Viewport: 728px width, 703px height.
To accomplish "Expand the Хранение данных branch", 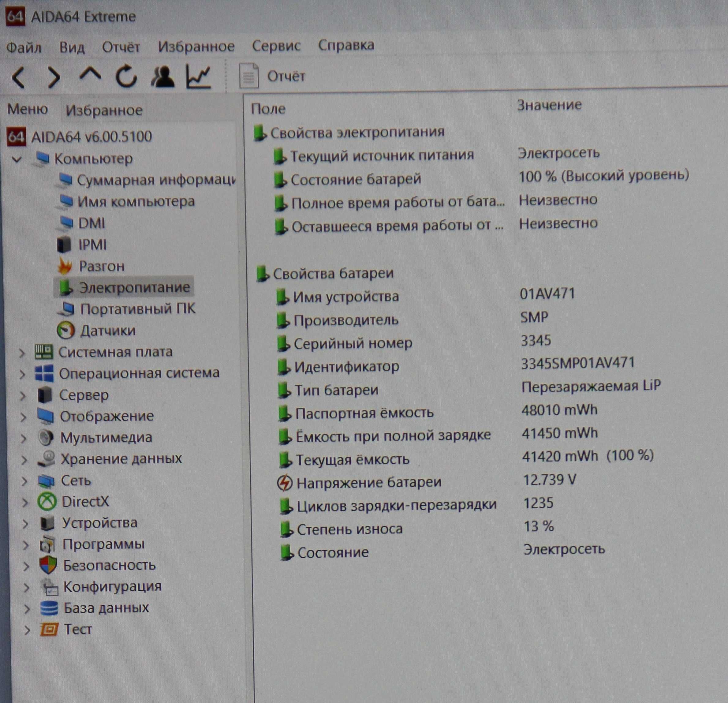I will point(24,460).
